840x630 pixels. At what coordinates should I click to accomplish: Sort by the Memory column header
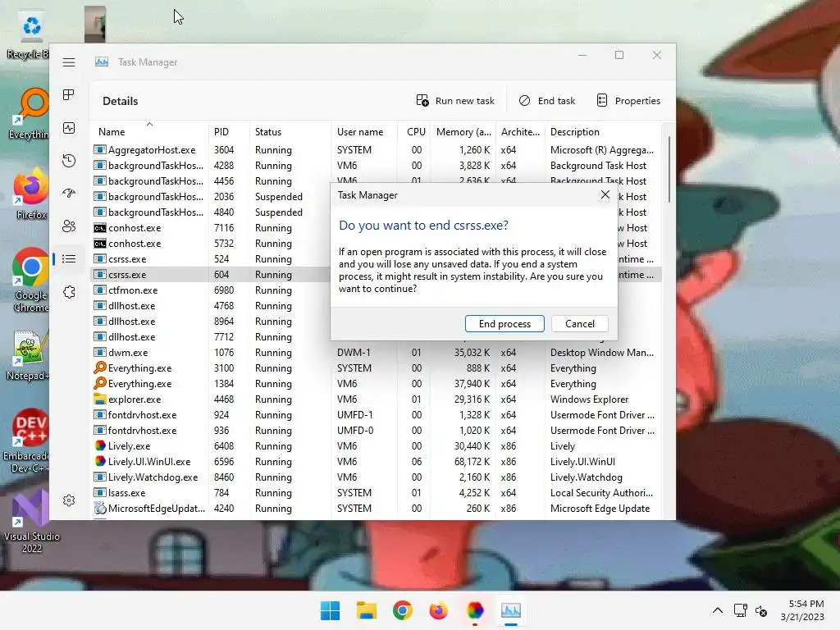click(463, 132)
